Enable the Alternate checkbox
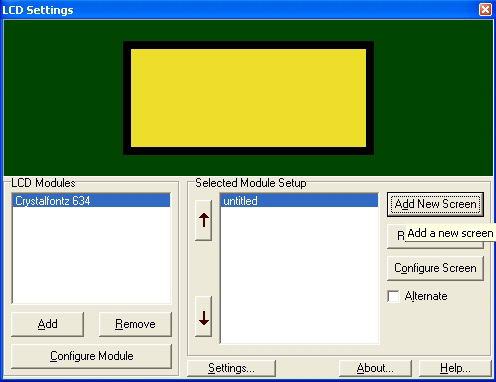The image size is (496, 382). pyautogui.click(x=394, y=296)
